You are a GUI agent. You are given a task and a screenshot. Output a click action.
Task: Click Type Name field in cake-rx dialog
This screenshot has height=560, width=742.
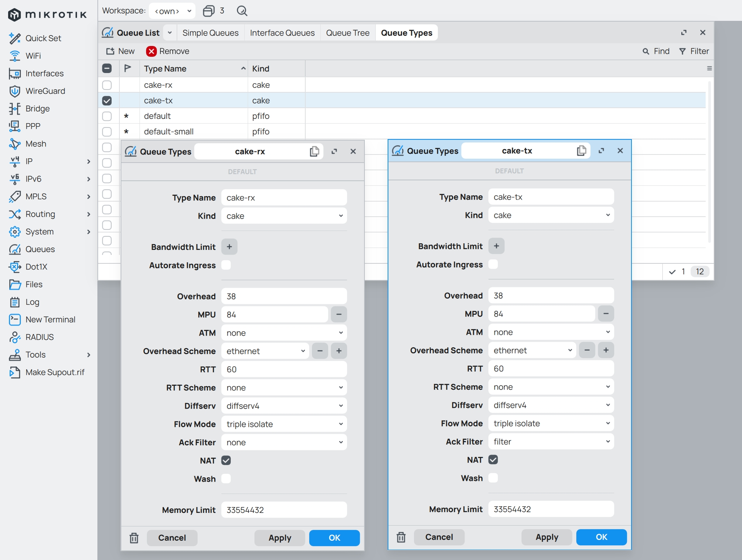[x=284, y=198]
